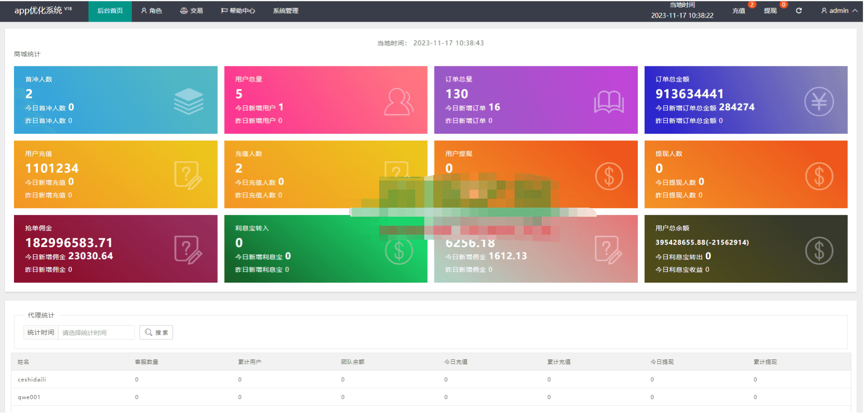
Task: Expand the admin user dropdown
Action: [x=839, y=11]
